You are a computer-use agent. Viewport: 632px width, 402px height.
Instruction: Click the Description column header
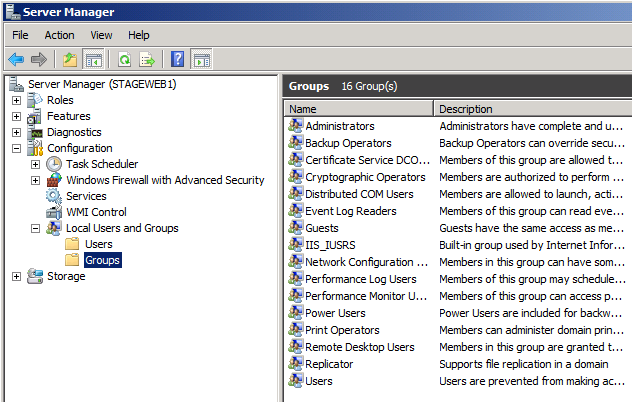point(530,109)
